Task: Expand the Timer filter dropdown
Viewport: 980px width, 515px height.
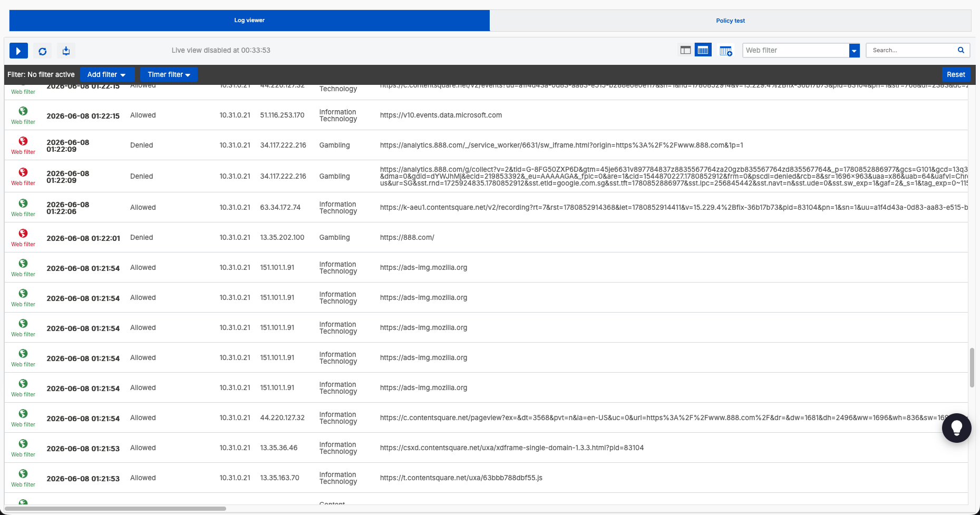Action: point(169,74)
